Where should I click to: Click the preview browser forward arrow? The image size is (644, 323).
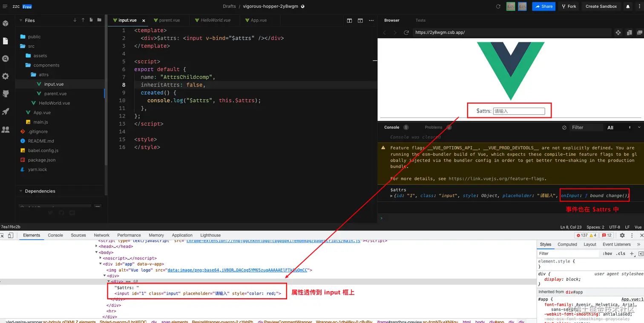point(395,32)
